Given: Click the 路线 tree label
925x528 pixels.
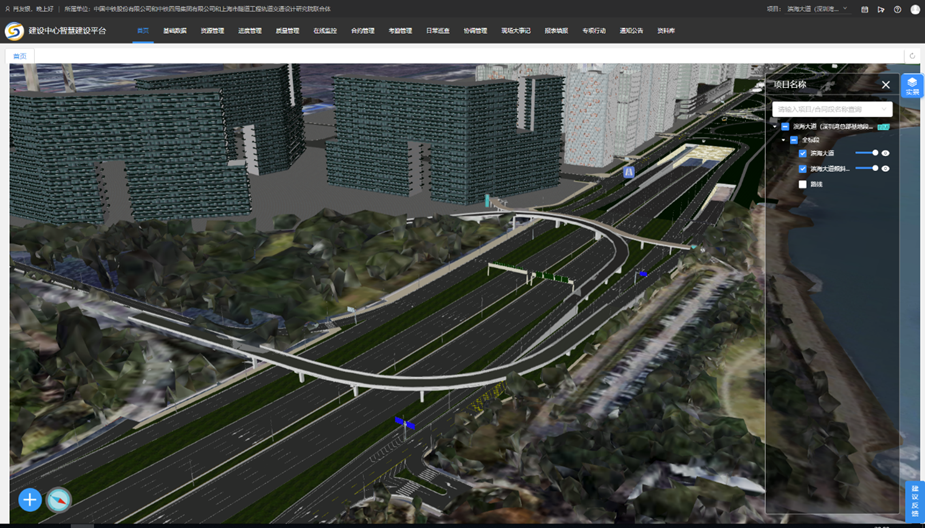Looking at the screenshot, I should (816, 184).
